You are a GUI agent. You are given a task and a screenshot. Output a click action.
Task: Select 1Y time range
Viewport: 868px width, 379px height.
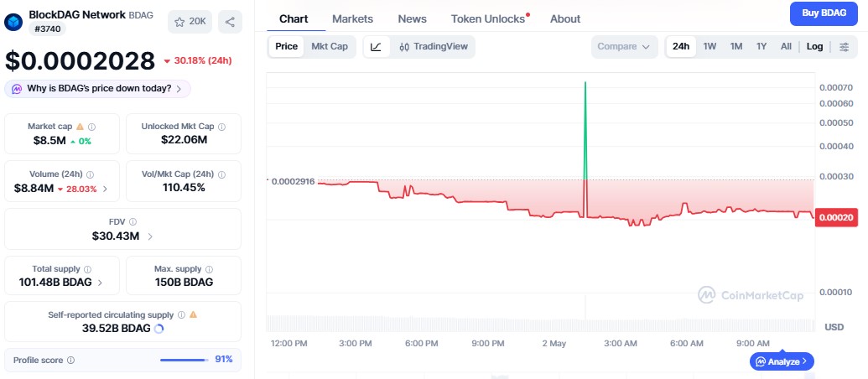click(761, 46)
